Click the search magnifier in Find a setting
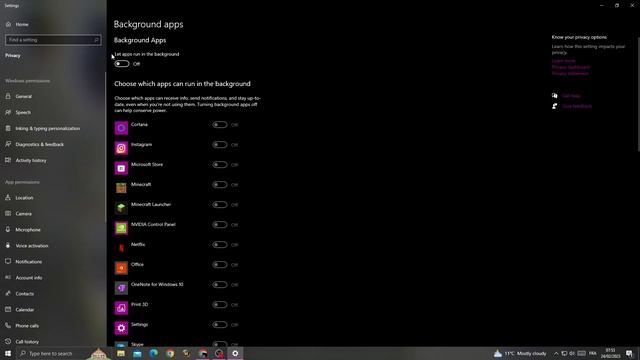 point(96,40)
